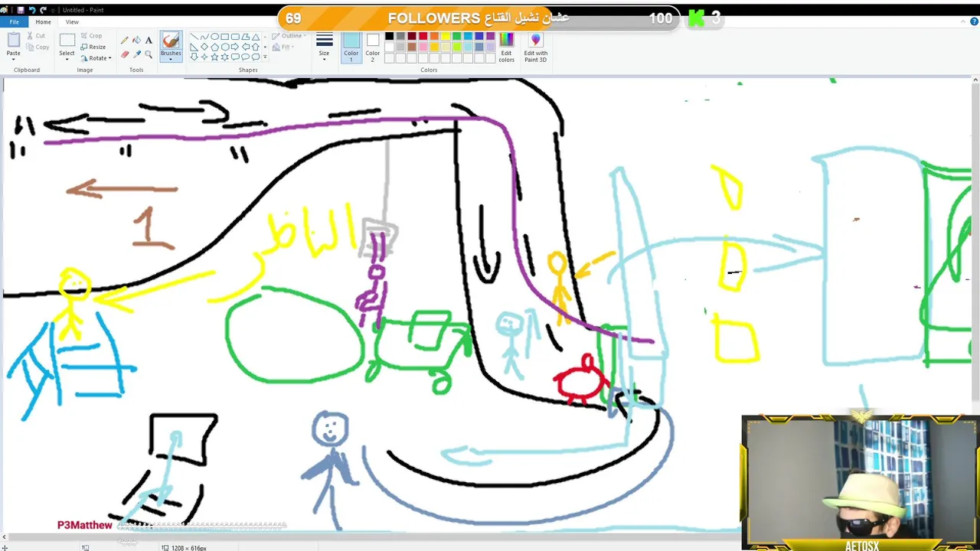
Task: Choose the Curve shape
Action: [x=204, y=37]
